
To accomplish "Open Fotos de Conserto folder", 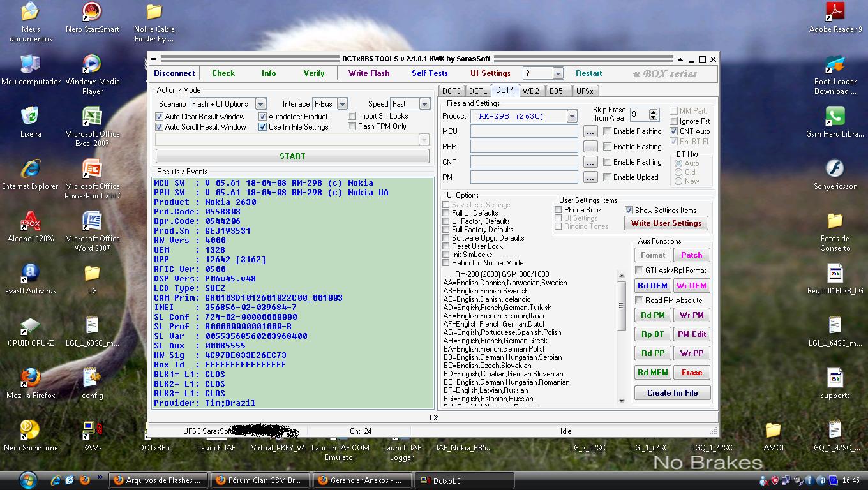I will (x=835, y=232).
